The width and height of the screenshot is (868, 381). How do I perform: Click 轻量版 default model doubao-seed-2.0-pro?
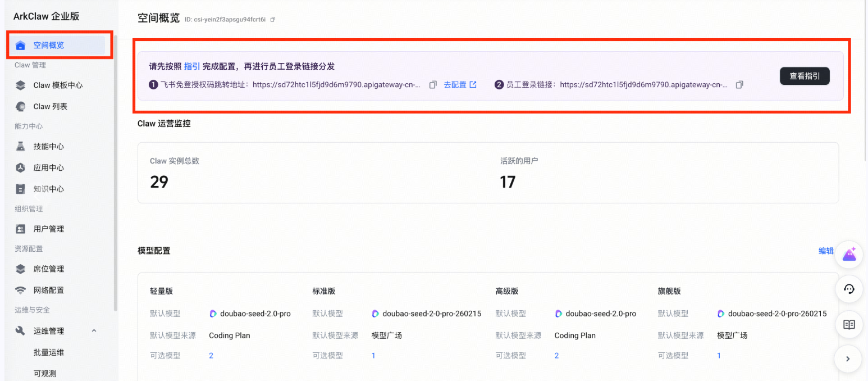coord(250,314)
